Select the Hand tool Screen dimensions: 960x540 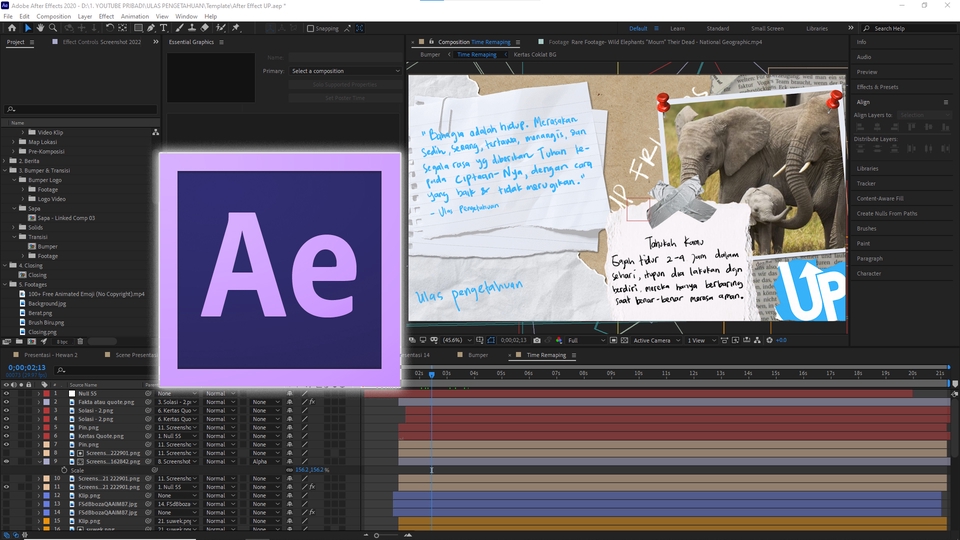click(40, 28)
